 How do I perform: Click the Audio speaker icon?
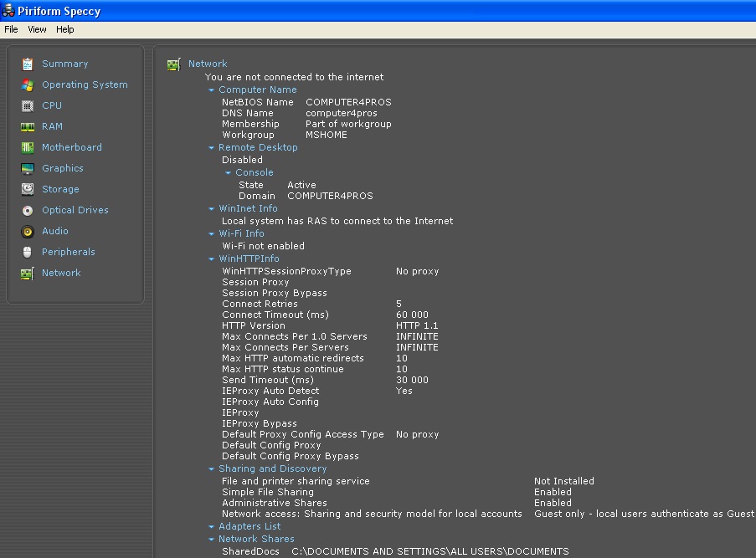(x=28, y=231)
